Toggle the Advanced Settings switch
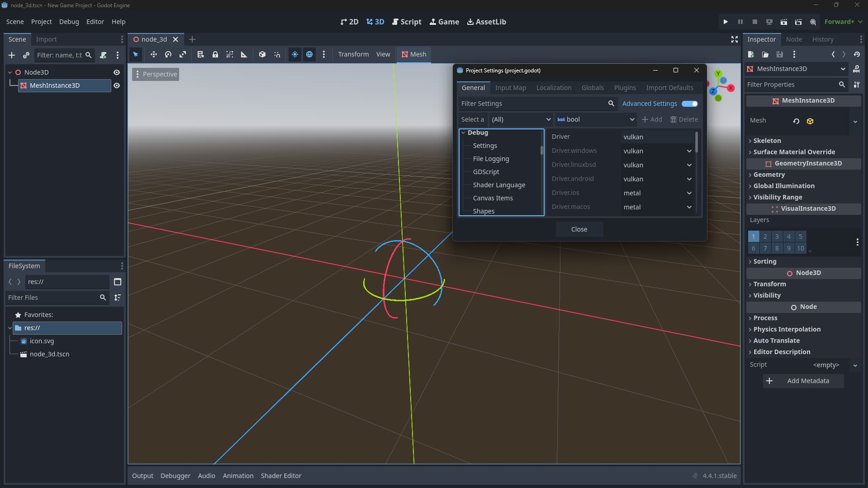868x488 pixels. pos(689,104)
